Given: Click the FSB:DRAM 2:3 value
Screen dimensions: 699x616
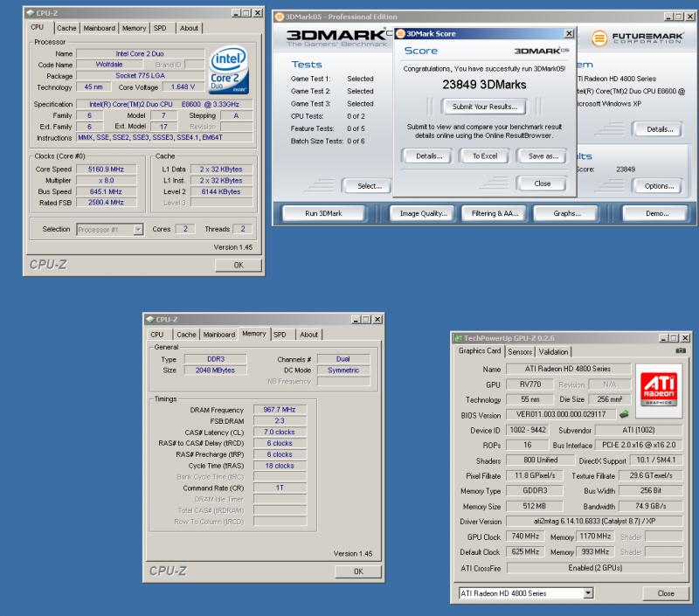Looking at the screenshot, I should pyautogui.click(x=280, y=421).
